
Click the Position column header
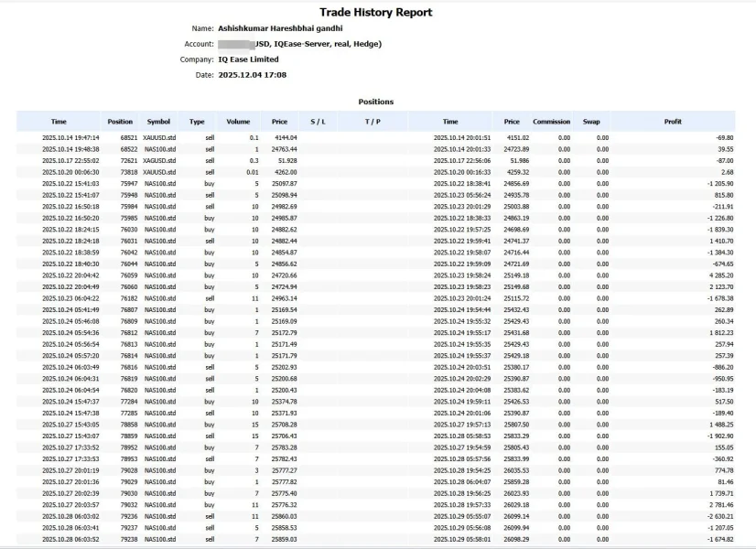tap(120, 122)
